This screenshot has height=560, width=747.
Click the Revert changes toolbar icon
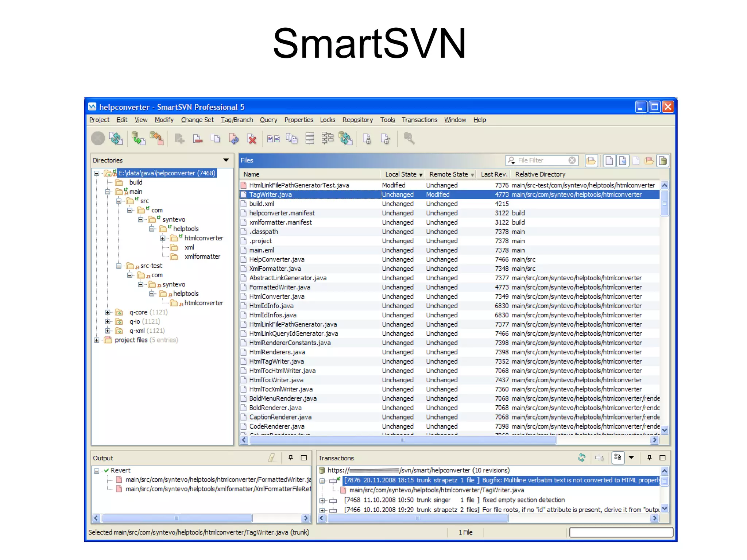[x=233, y=139]
